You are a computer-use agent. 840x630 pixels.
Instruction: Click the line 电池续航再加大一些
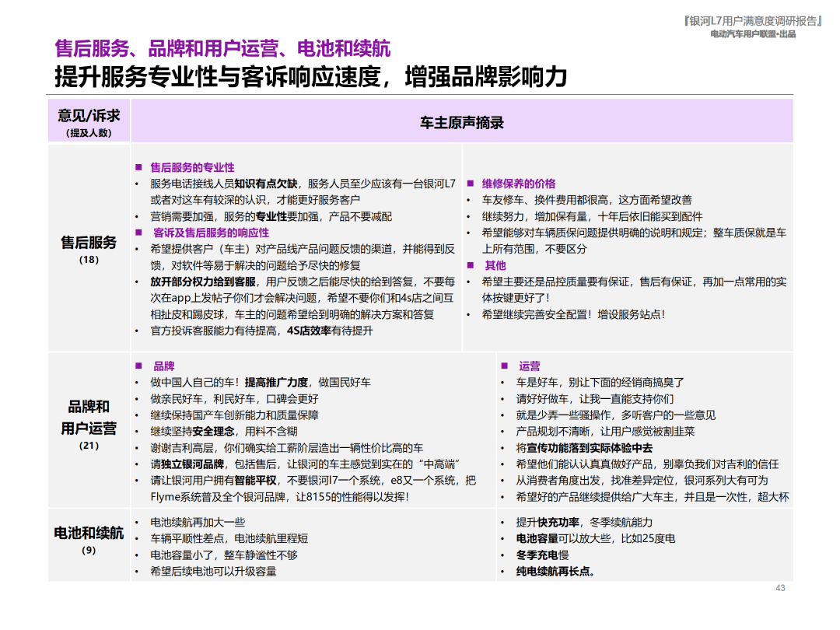coord(197,523)
